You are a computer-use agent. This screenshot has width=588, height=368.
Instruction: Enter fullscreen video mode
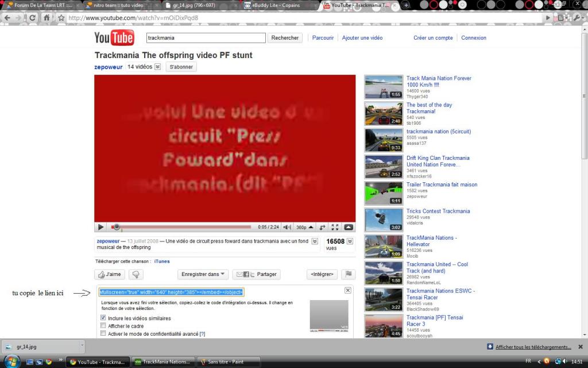[335, 227]
